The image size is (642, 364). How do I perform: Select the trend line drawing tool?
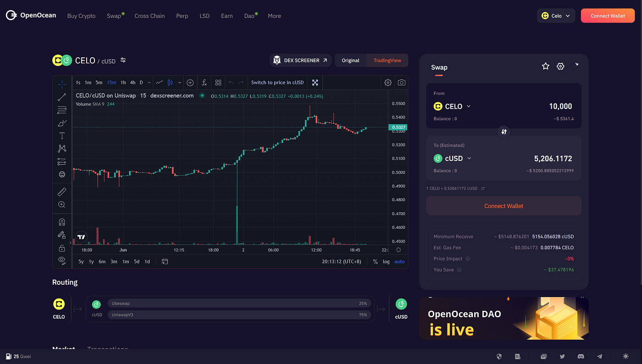tap(62, 97)
